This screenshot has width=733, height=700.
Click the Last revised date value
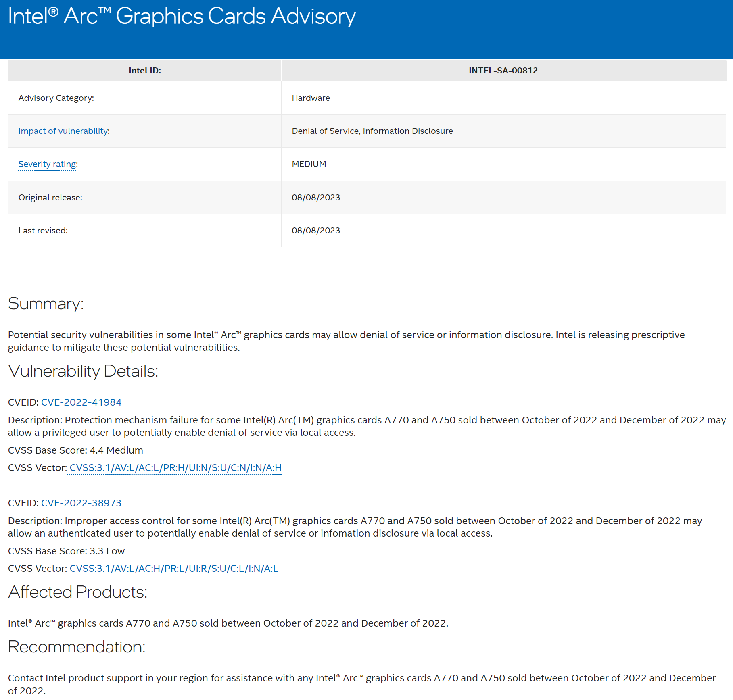pyautogui.click(x=315, y=231)
